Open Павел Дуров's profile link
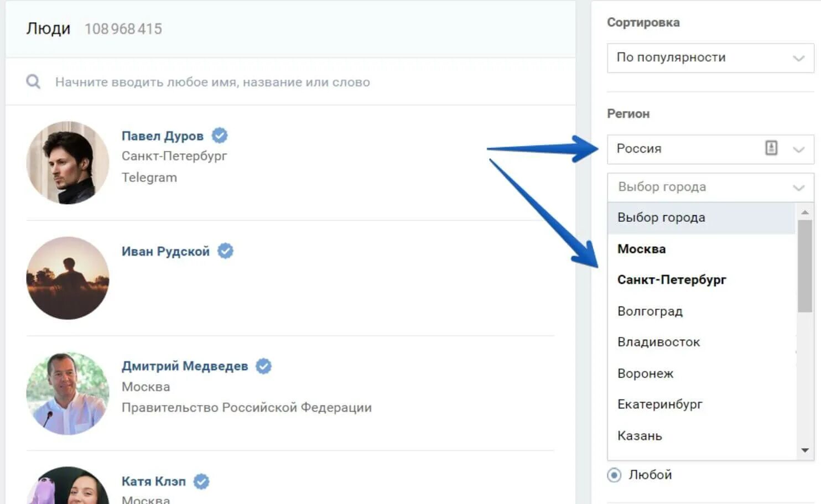 pyautogui.click(x=162, y=136)
